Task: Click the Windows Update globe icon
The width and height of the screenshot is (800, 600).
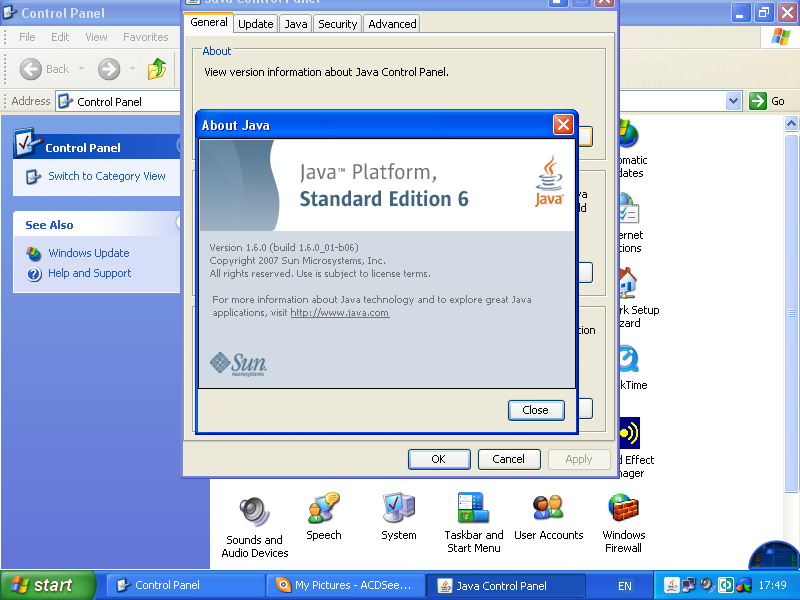Action: 34,253
